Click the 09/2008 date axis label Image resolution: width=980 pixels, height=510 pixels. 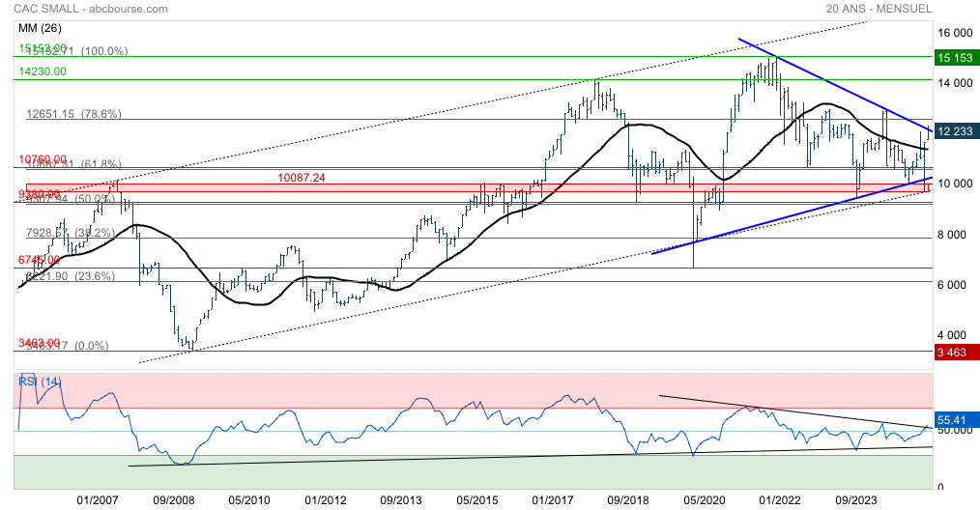(x=173, y=500)
